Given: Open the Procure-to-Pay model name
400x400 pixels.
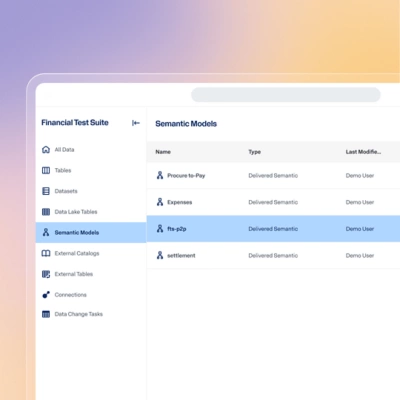Looking at the screenshot, I should [186, 175].
